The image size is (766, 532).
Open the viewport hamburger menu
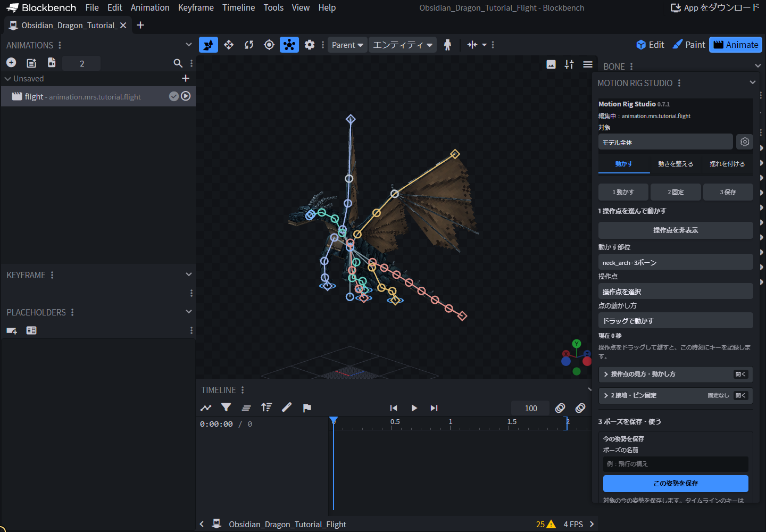point(588,64)
